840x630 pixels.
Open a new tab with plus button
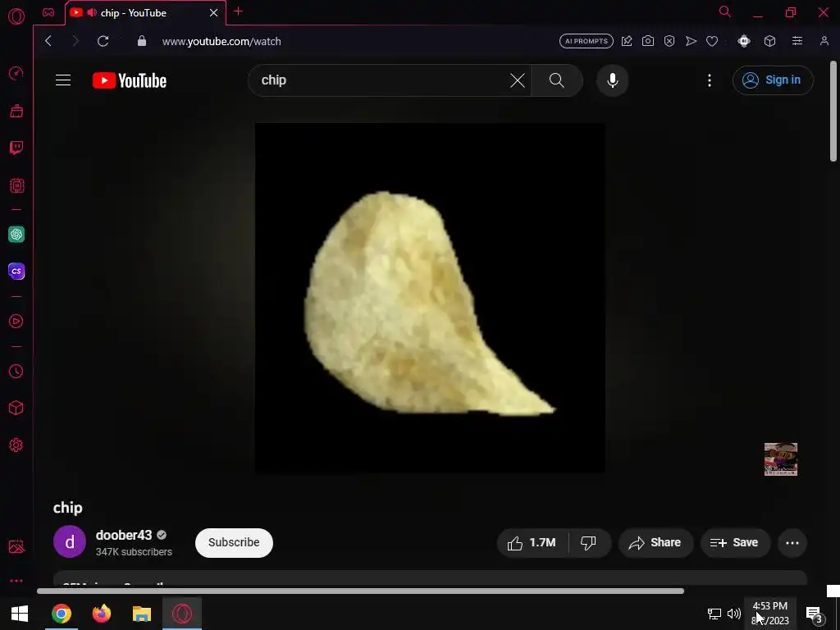[x=239, y=11]
